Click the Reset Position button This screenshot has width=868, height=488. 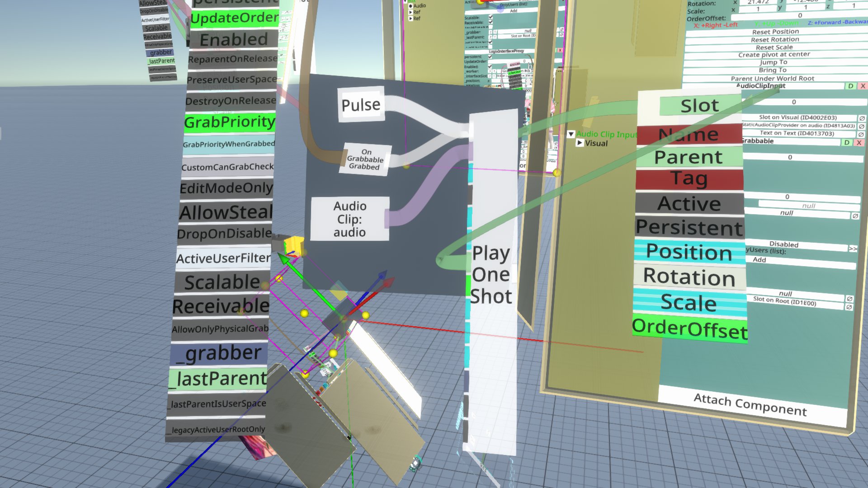point(775,32)
